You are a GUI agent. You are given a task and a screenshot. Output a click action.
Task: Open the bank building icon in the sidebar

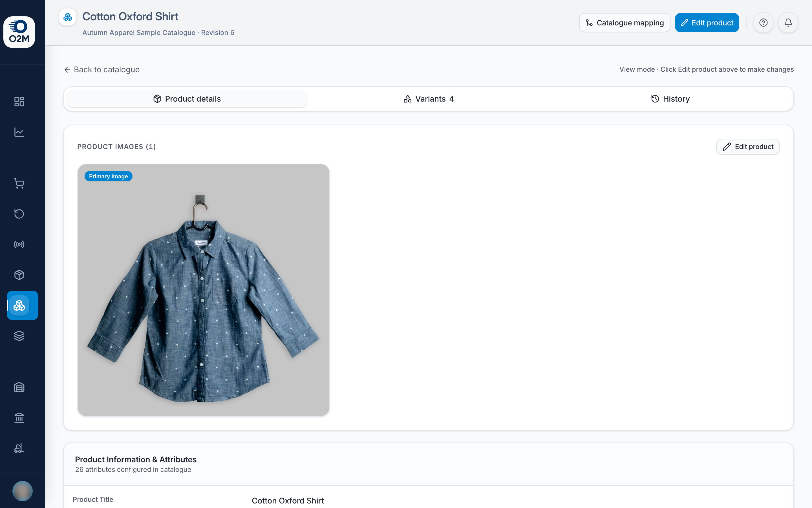tap(19, 418)
